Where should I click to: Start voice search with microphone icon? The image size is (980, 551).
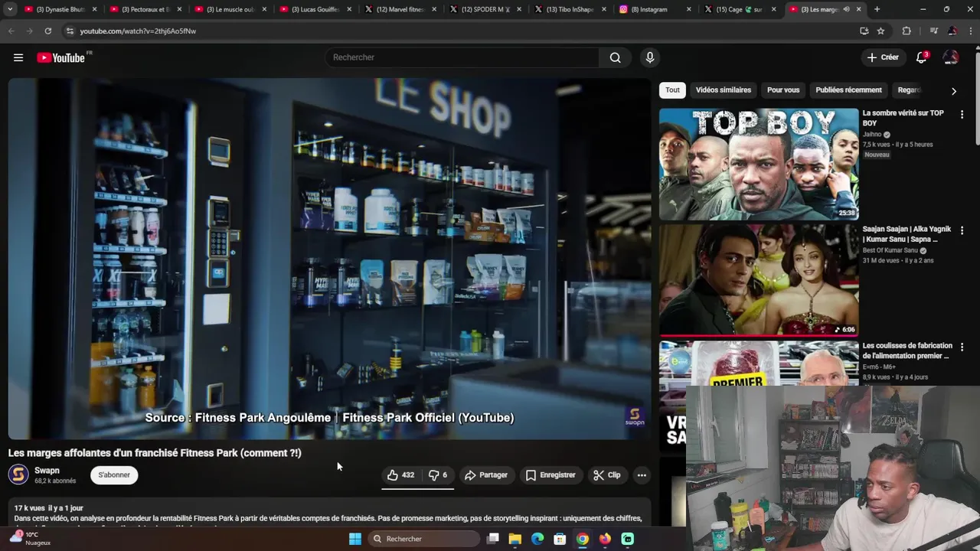click(x=650, y=57)
